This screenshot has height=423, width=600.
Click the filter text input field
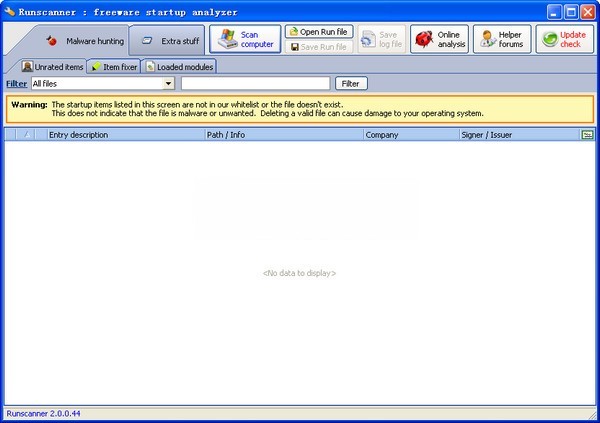[x=255, y=83]
